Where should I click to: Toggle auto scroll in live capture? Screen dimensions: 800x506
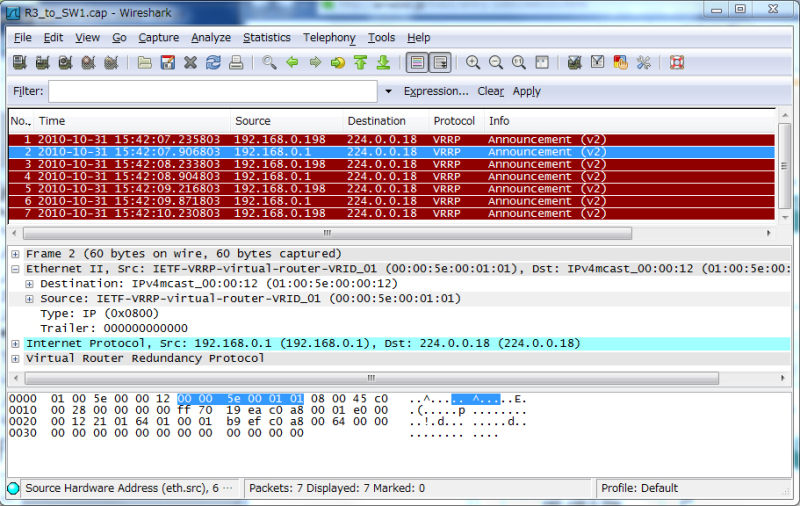tap(440, 63)
